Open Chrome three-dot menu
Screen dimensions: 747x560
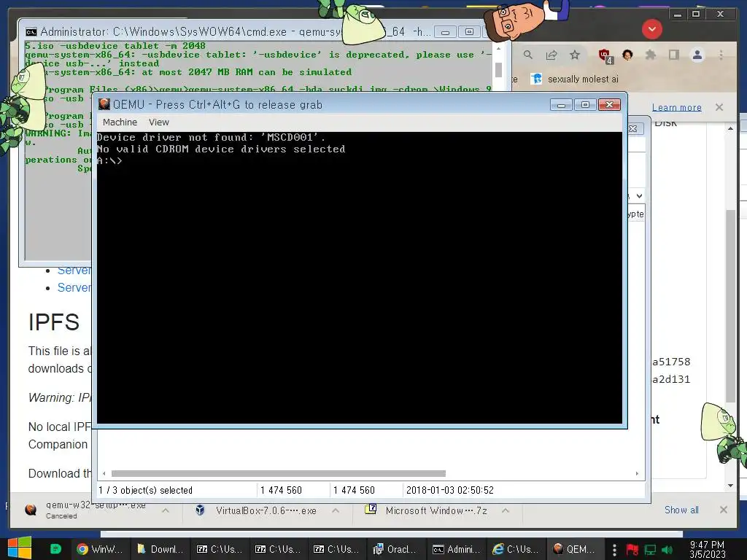(x=721, y=55)
